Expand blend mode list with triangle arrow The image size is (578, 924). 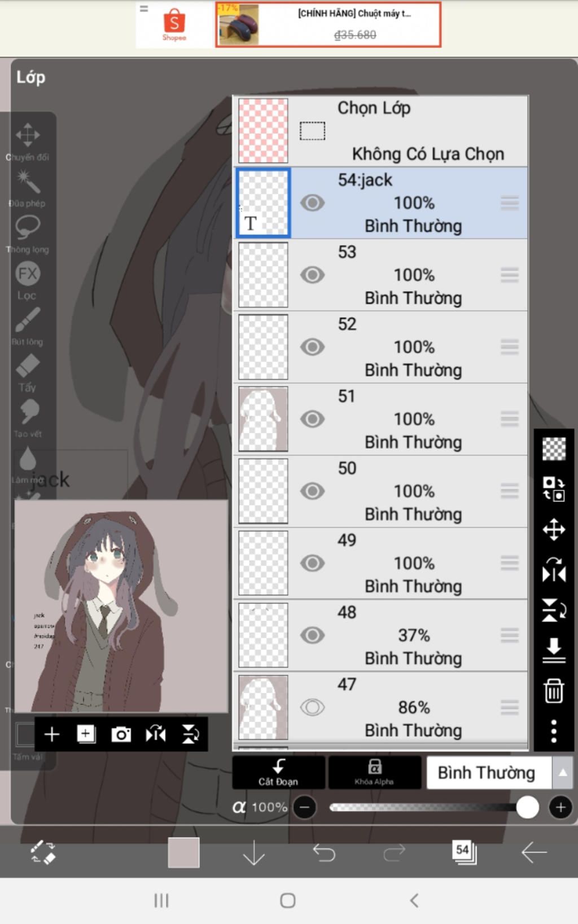(563, 772)
